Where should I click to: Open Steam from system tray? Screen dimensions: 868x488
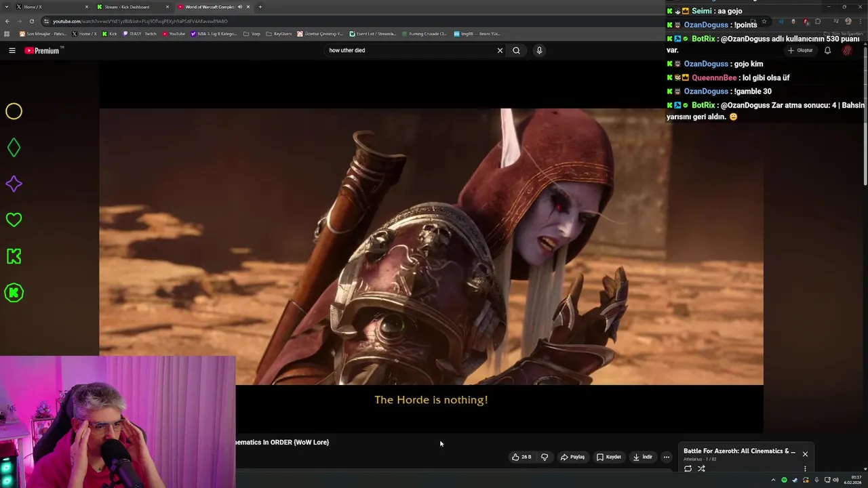(x=795, y=480)
